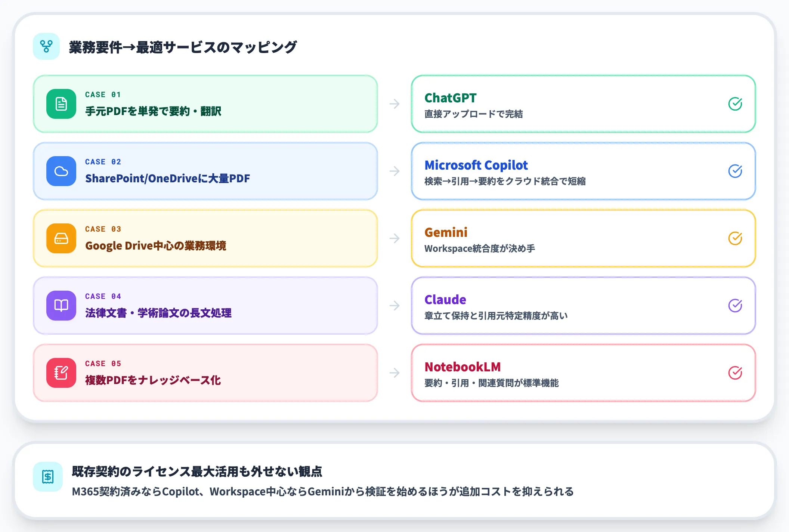Click the red notebook pen icon in CASE 05
Image resolution: width=789 pixels, height=532 pixels.
coord(61,373)
